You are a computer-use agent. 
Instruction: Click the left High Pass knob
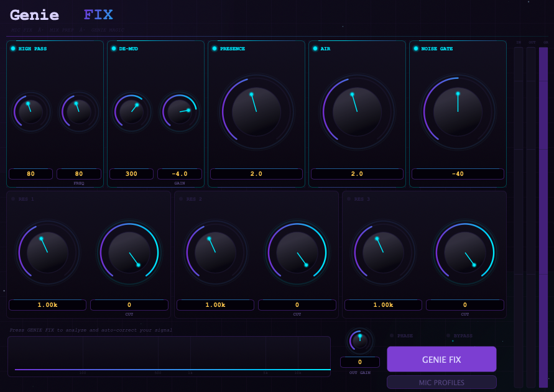[x=30, y=112]
